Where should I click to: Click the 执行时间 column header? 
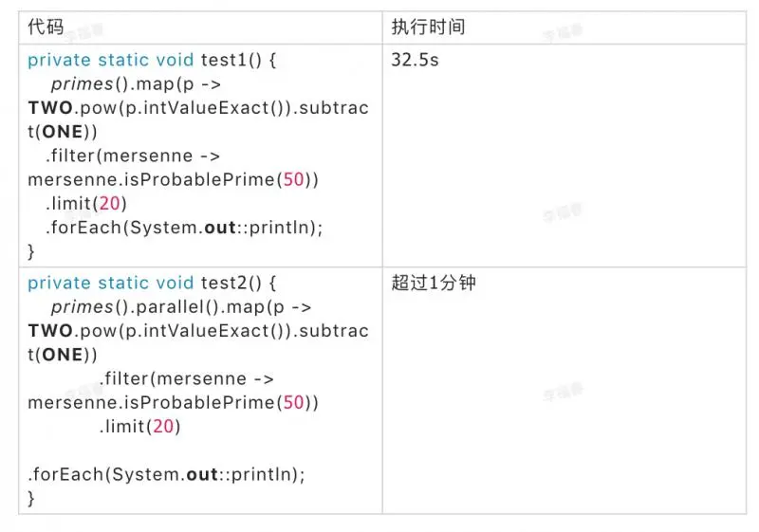pos(428,27)
